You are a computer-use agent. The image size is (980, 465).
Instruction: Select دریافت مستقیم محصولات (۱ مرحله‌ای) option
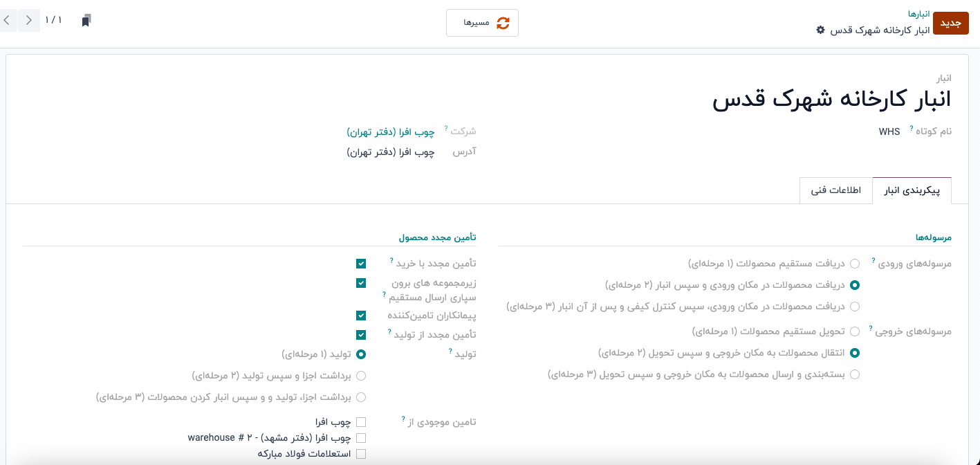coord(855,264)
